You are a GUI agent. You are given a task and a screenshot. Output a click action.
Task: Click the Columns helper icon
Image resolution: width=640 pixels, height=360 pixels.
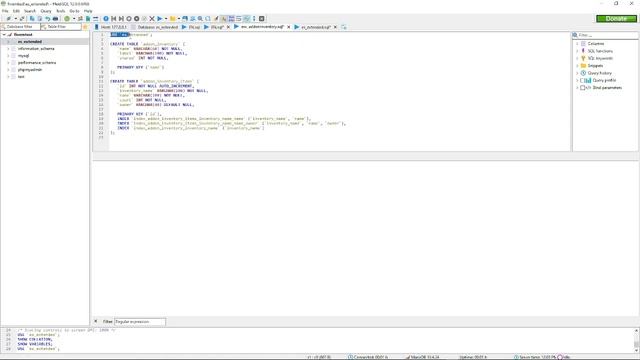coord(583,44)
